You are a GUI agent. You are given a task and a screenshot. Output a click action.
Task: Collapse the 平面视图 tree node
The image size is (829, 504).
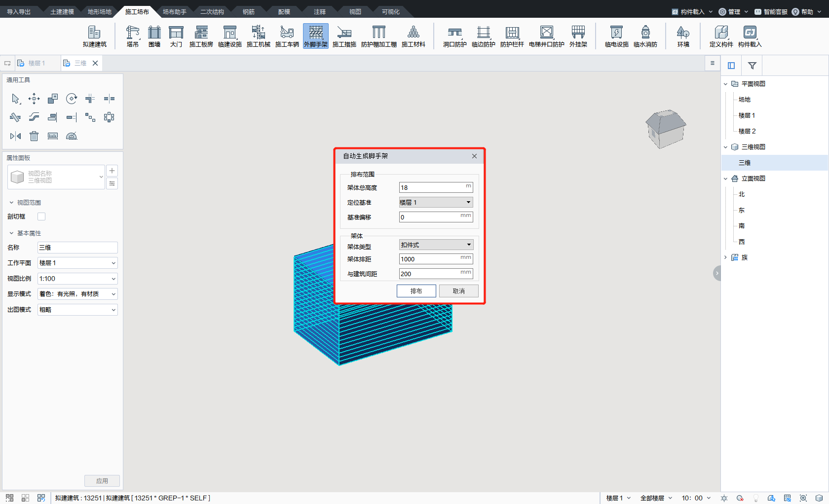[725, 84]
